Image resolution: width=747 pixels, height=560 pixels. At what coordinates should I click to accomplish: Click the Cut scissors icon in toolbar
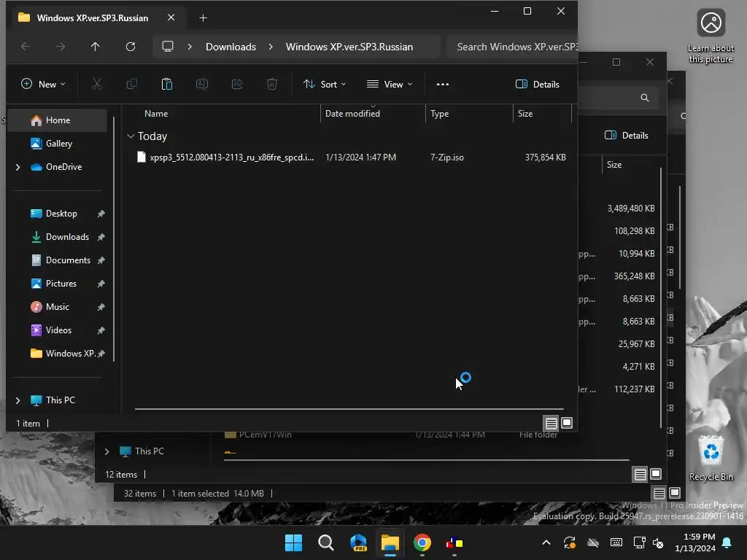point(97,85)
